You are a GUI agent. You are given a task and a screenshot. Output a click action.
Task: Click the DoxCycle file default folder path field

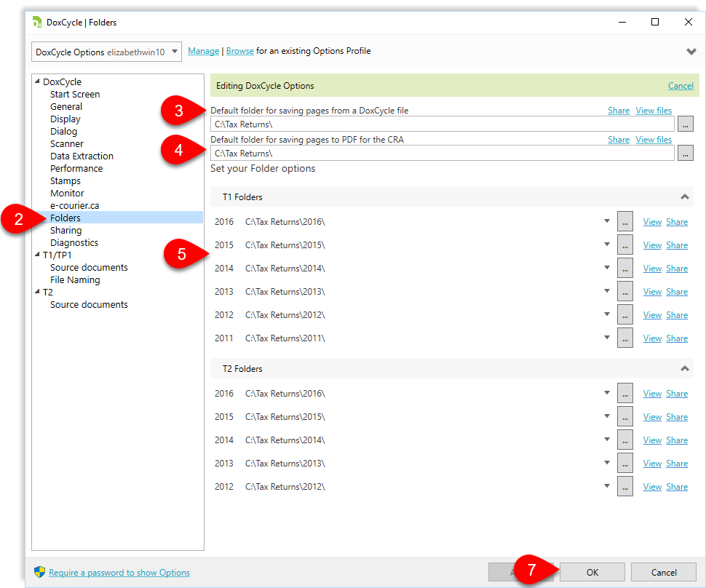point(442,124)
